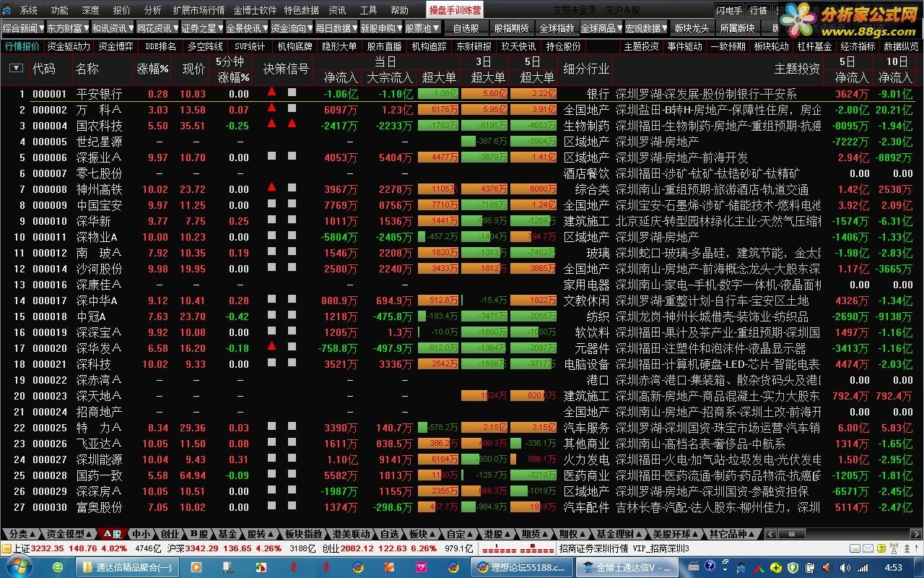Switch to the 隐形大单 tab
Screen dimensions: 924x578
click(x=339, y=46)
